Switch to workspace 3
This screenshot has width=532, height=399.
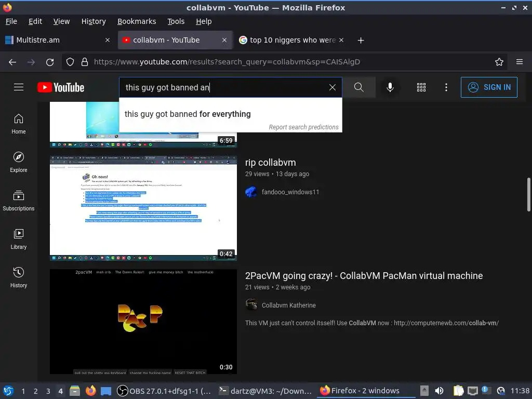(48, 391)
